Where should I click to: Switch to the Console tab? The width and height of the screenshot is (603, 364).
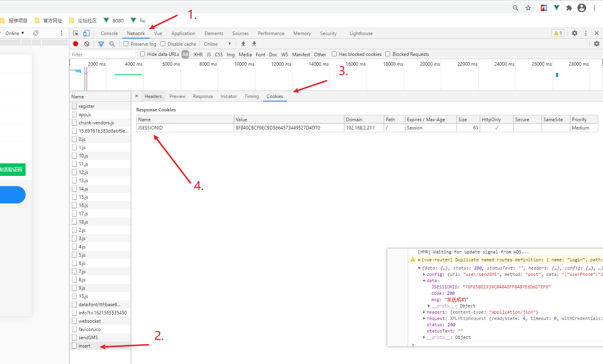[x=109, y=33]
